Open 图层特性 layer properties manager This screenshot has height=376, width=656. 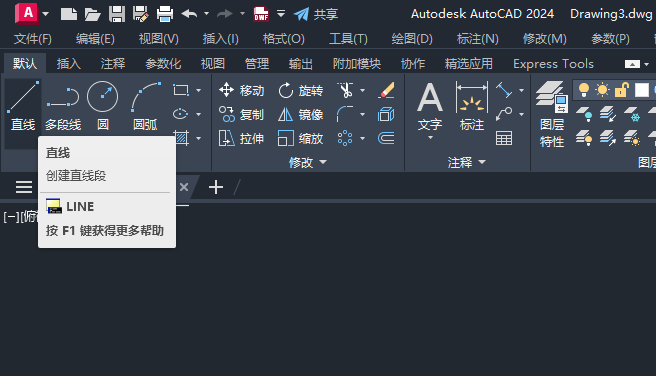(552, 114)
